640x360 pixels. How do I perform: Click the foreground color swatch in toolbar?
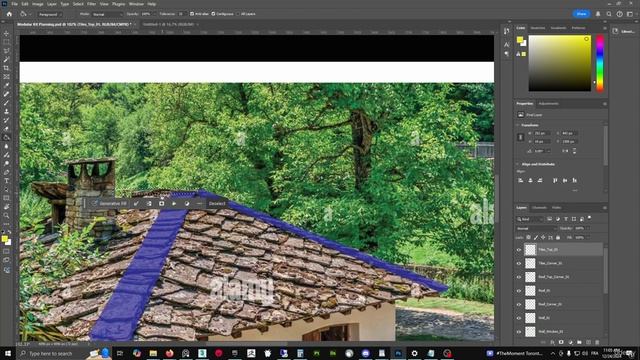4,239
